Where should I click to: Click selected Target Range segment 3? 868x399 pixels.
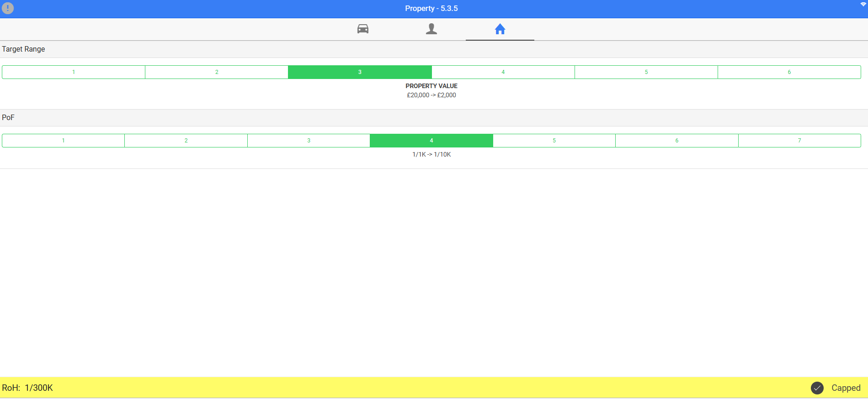360,72
